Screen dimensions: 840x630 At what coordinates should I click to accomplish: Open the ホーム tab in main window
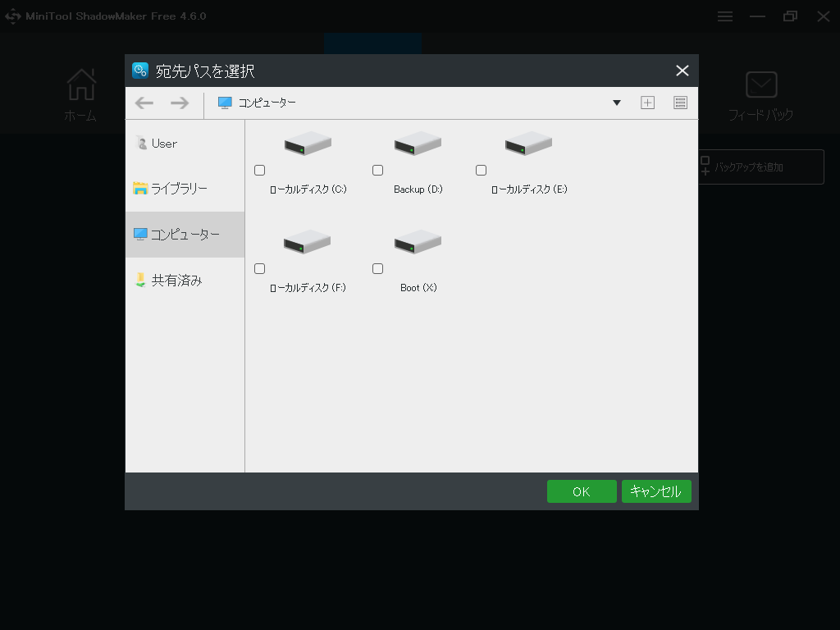click(81, 95)
